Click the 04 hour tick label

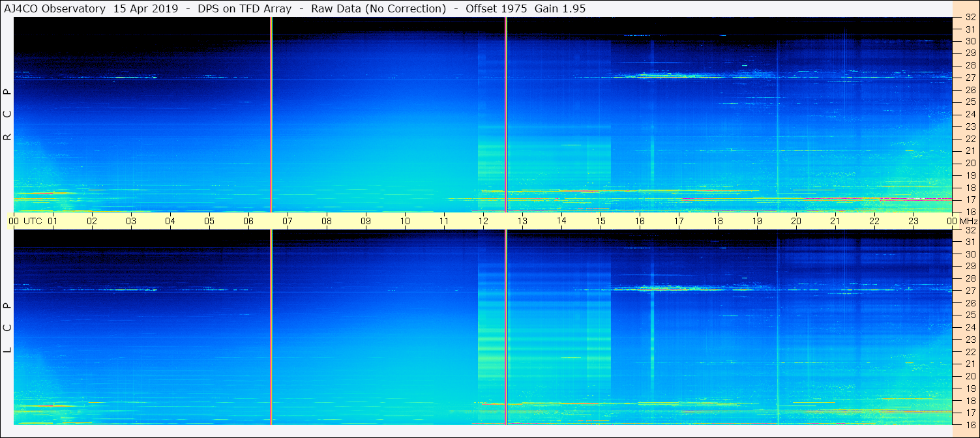click(170, 221)
